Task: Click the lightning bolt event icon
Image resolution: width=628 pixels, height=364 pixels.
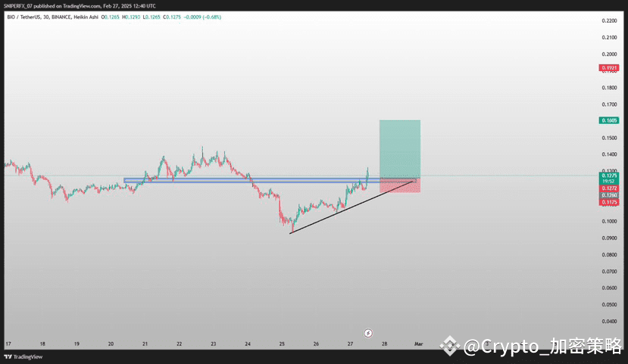Action: 368,333
